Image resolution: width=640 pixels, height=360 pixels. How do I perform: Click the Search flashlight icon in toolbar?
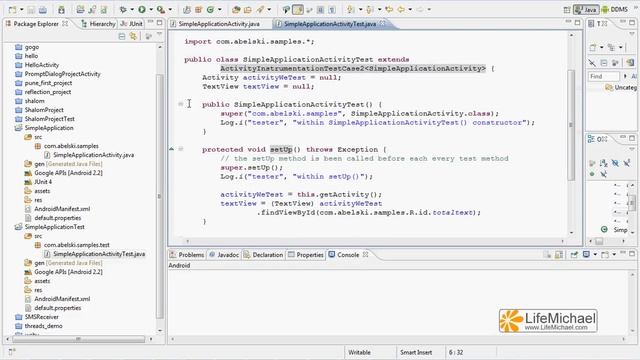click(x=260, y=9)
